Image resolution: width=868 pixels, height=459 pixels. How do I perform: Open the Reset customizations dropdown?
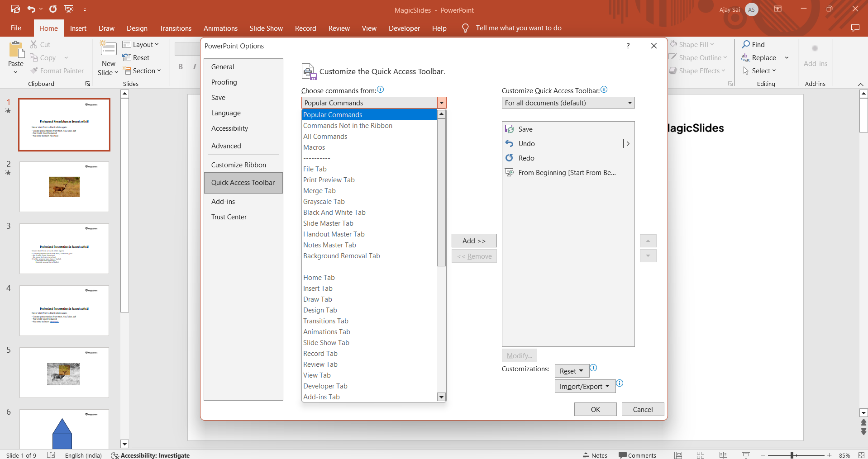(x=572, y=371)
